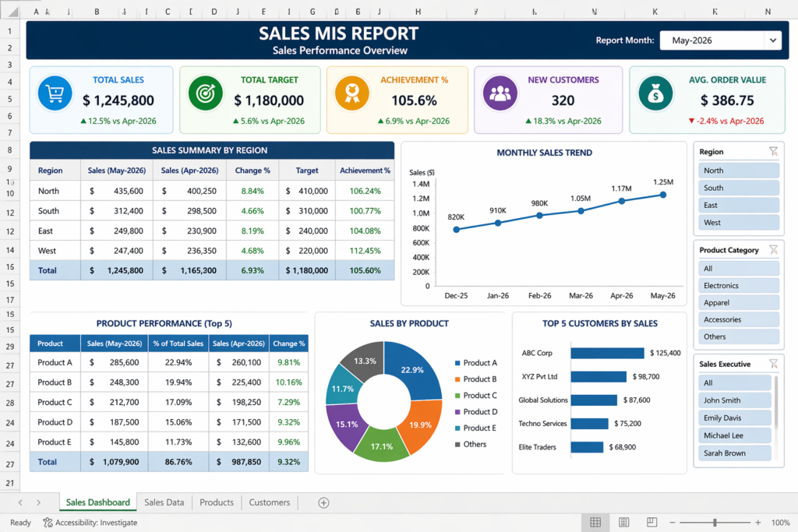This screenshot has height=532, width=798.
Task: Select column header B
Action: click(x=97, y=12)
